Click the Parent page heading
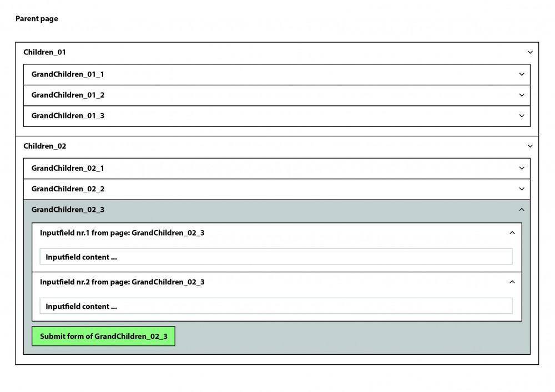Image resolution: width=555 pixels, height=392 pixels. pos(37,19)
